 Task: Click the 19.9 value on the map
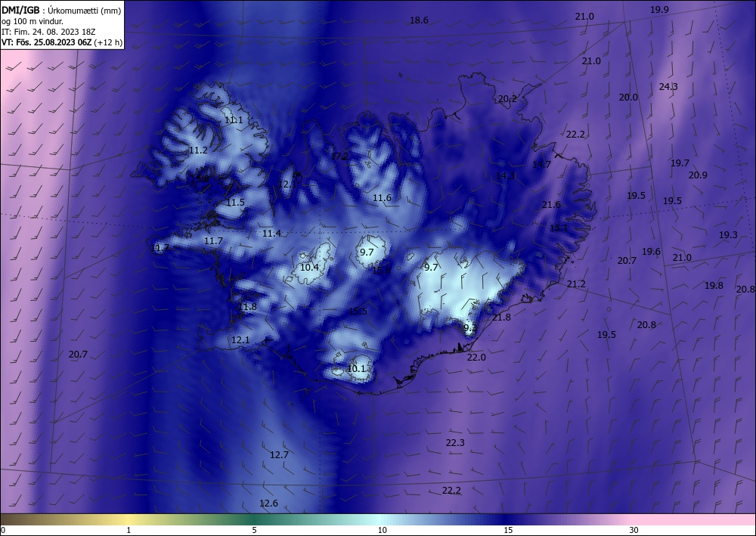coord(659,10)
